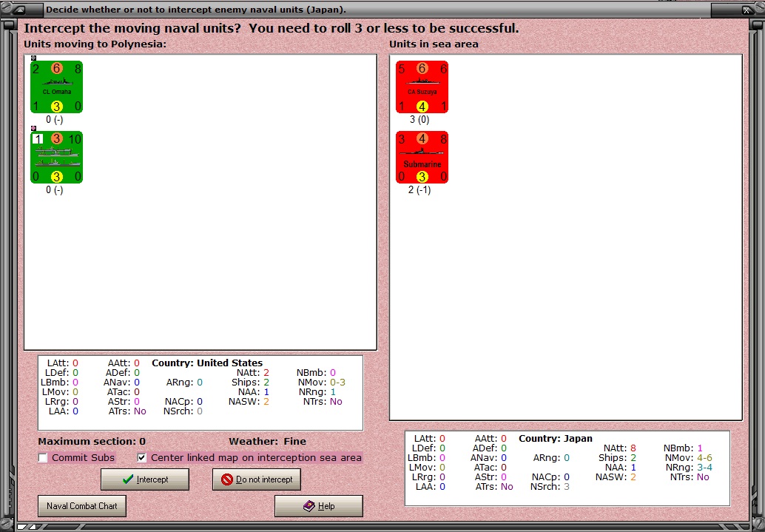Screen dimensions: 765x532
Task: Click the 'Country: United States' label
Action: [x=207, y=363]
